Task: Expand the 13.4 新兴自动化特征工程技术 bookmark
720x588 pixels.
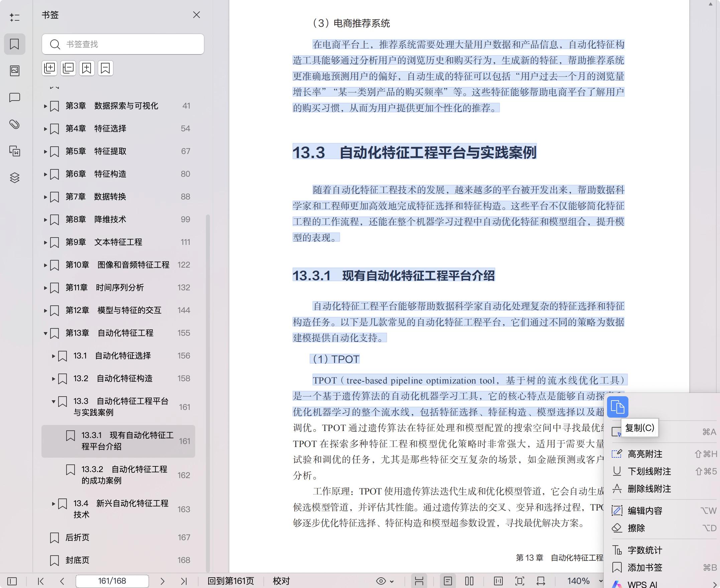Action: (x=53, y=504)
